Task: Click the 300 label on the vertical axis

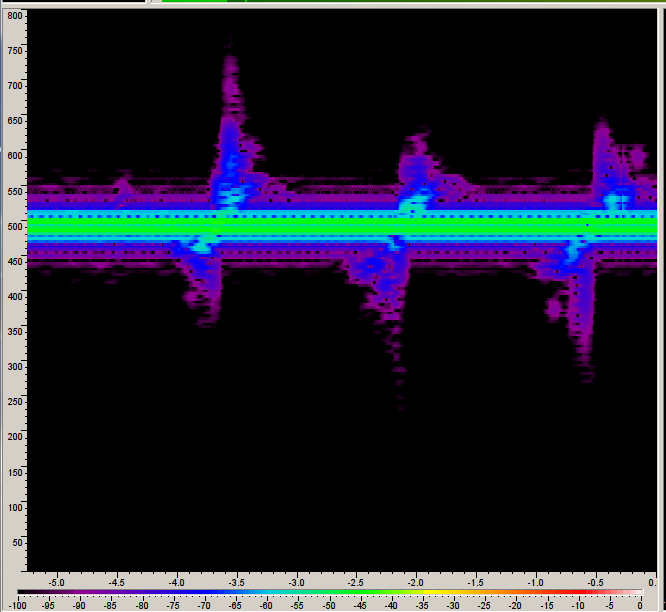Action: (15, 367)
